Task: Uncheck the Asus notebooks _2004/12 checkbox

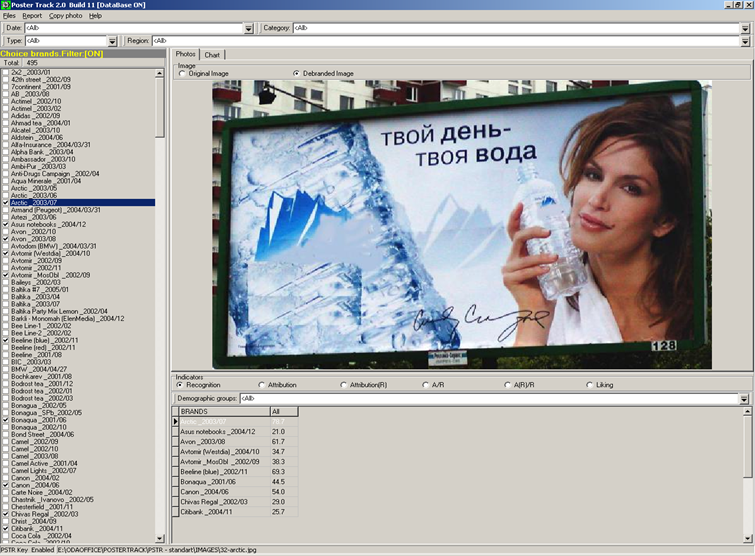Action: [x=6, y=225]
